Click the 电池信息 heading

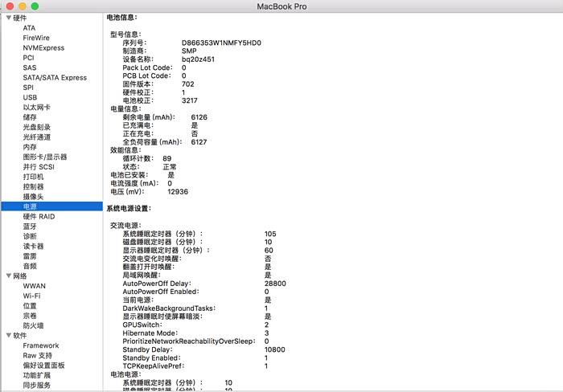point(121,17)
